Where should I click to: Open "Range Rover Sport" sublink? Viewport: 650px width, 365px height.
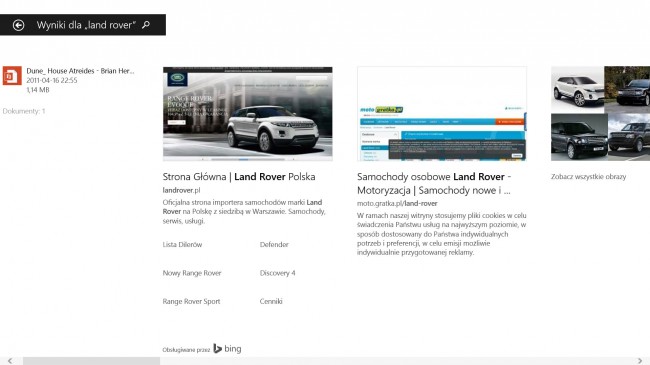tap(192, 302)
